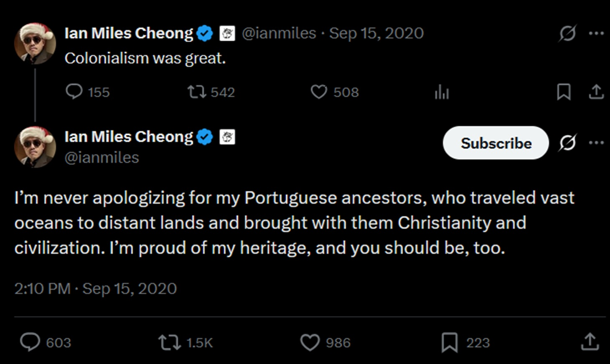The height and width of the screenshot is (364, 610).
Task: Click the Subscribe button
Action: 496,143
